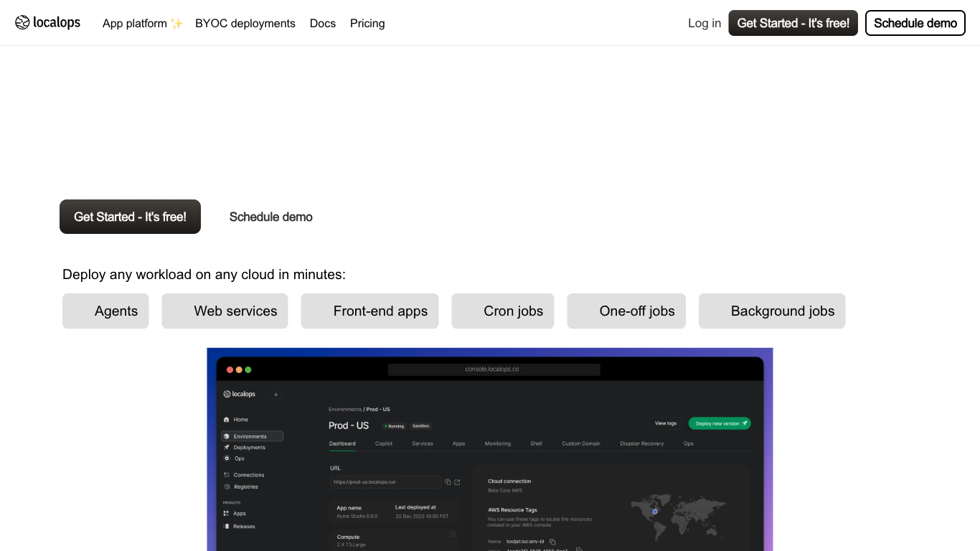Switch to the Custom Domain tab in the console

[x=581, y=443]
